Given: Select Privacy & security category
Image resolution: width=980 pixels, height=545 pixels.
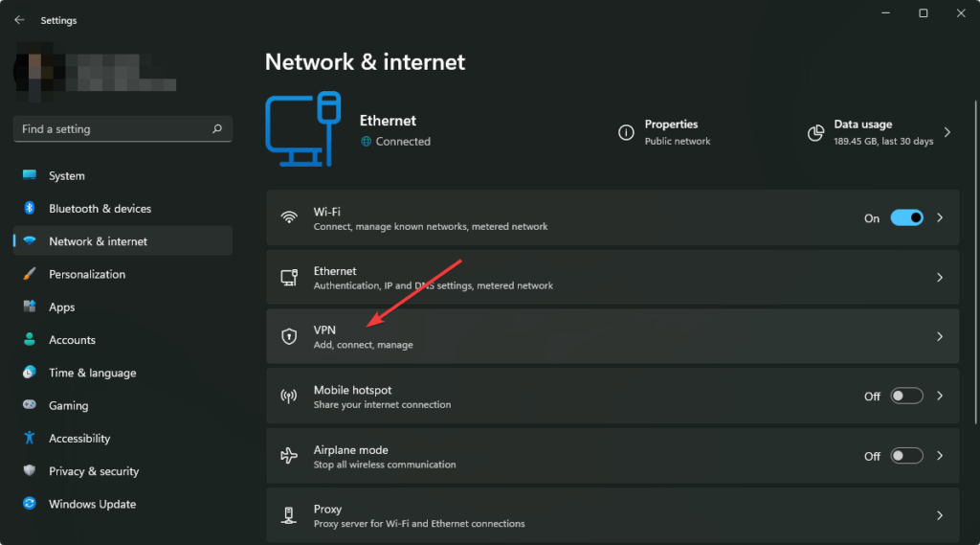Looking at the screenshot, I should pyautogui.click(x=122, y=471).
